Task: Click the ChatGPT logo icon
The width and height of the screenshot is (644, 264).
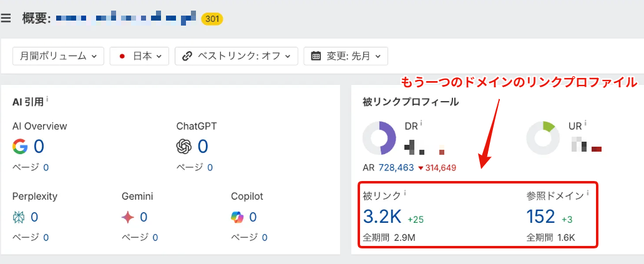Action: (184, 147)
